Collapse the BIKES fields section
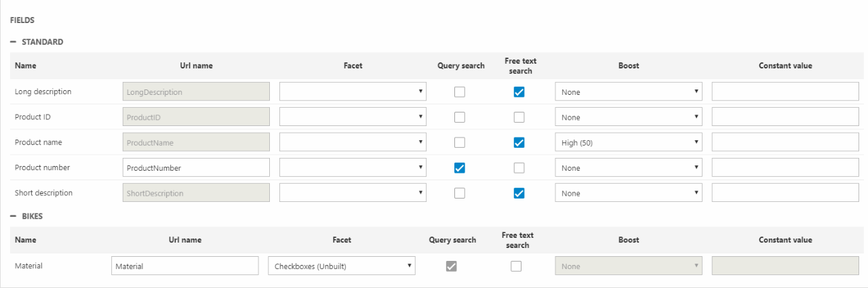The height and width of the screenshot is (288, 868). coord(14,216)
